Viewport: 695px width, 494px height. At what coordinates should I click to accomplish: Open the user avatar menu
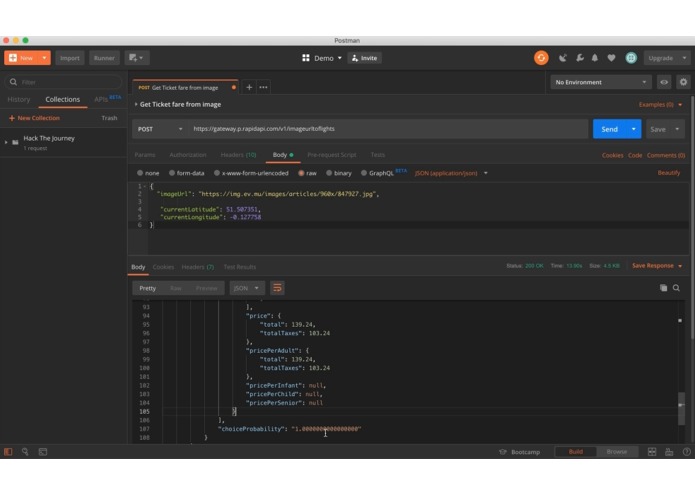[x=631, y=58]
